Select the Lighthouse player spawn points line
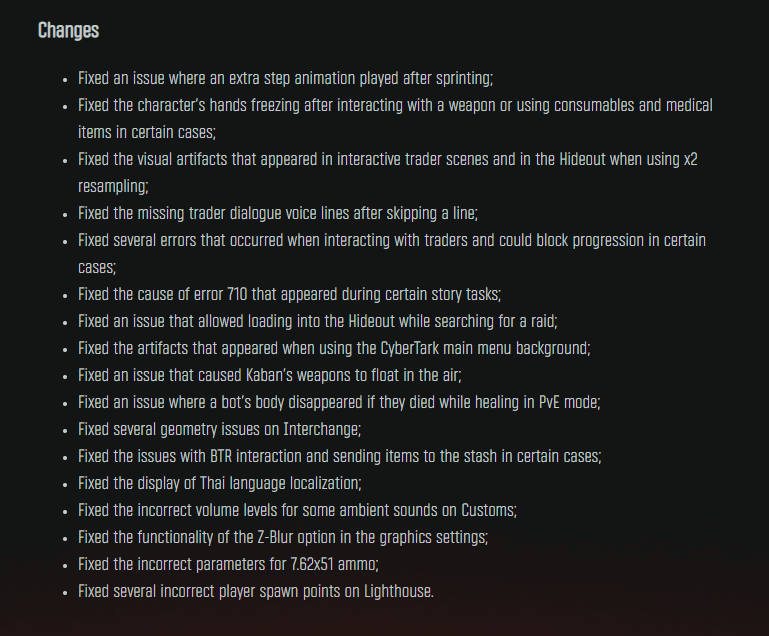The height and width of the screenshot is (636, 769). point(256,591)
